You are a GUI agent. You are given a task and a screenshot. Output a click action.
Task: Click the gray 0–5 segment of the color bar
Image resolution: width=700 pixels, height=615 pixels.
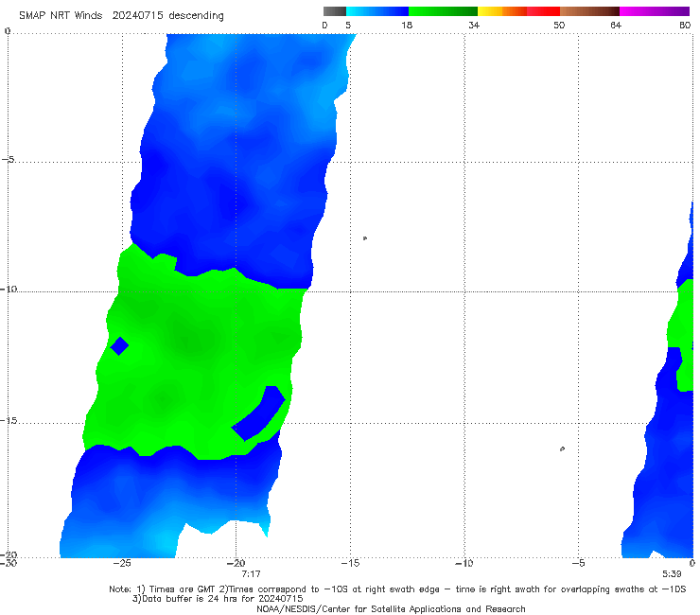click(335, 11)
